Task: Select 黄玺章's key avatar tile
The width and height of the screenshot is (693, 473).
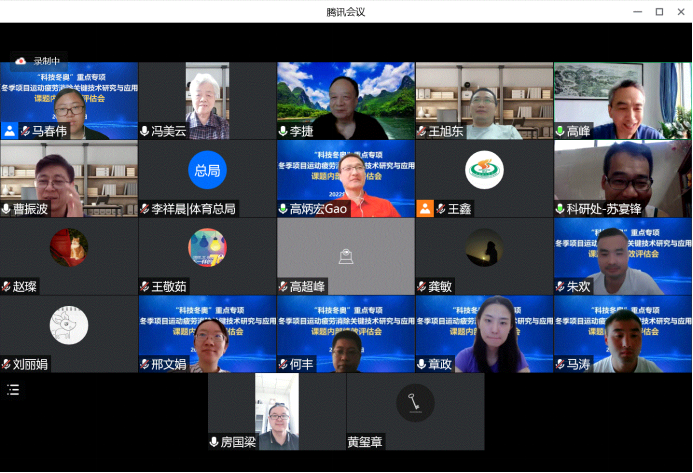Action: pos(415,403)
